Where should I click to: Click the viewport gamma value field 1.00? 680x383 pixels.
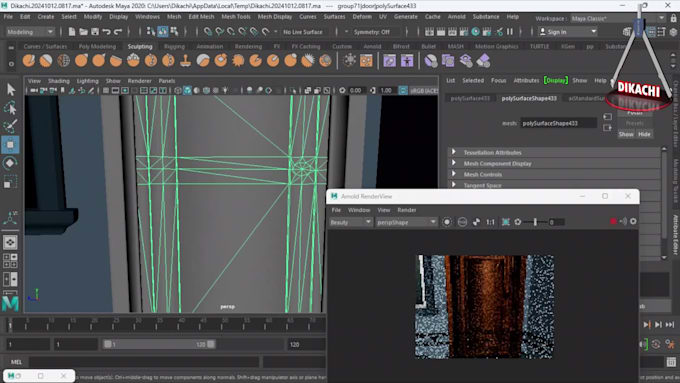(x=386, y=90)
